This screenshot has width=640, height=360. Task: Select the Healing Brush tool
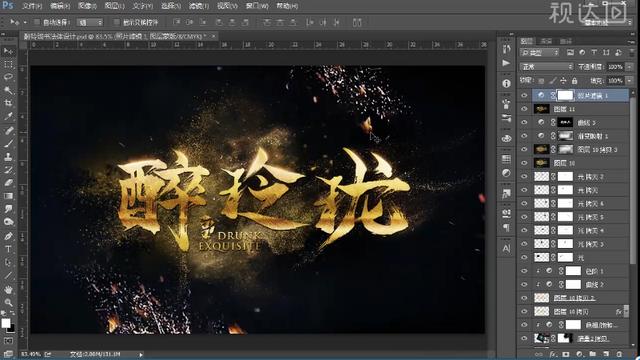coord(8,131)
